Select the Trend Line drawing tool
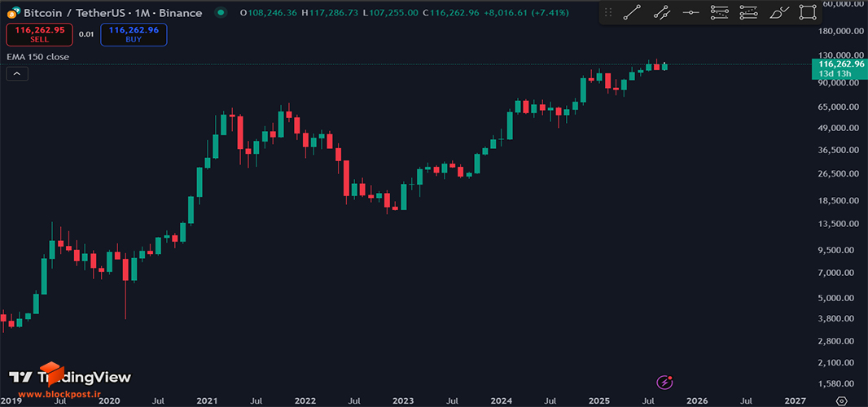The width and height of the screenshot is (868, 407). tap(632, 12)
